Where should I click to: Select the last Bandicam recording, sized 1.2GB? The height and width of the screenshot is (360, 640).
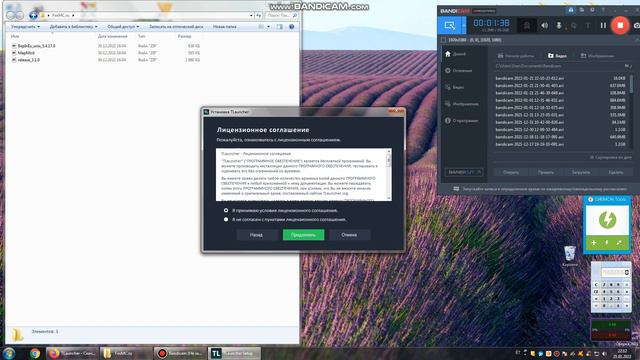coord(560,144)
